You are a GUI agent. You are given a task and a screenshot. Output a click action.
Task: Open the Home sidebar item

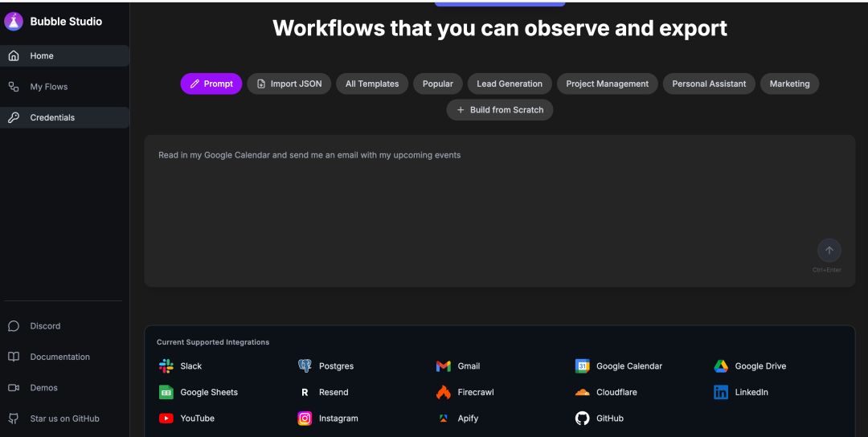point(65,56)
